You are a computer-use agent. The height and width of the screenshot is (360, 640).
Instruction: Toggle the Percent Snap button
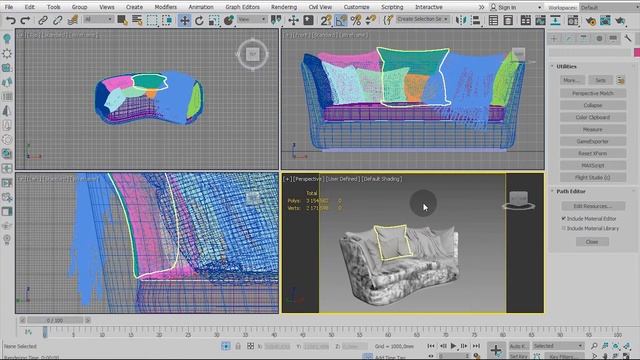356,20
